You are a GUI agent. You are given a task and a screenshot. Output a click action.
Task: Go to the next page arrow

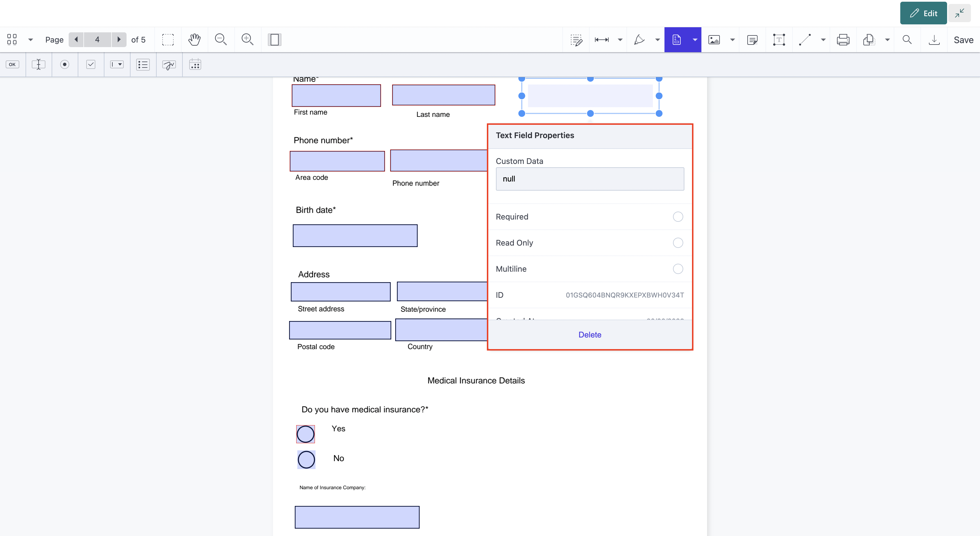pyautogui.click(x=119, y=39)
